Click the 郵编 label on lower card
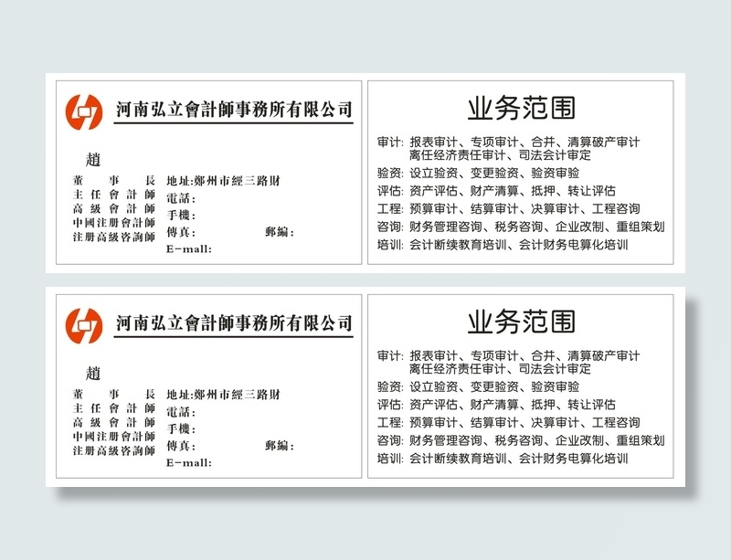This screenshot has height=560, width=731. click(280, 445)
